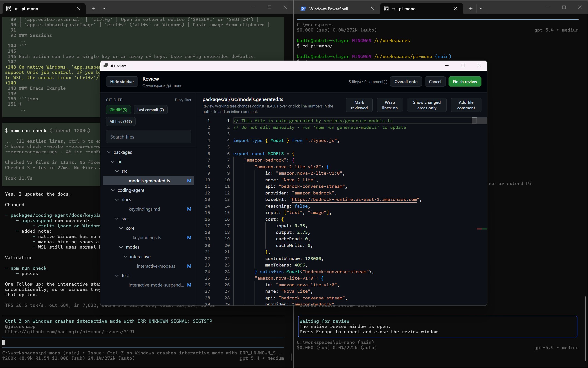Toggle Show changed areas only

click(427, 105)
